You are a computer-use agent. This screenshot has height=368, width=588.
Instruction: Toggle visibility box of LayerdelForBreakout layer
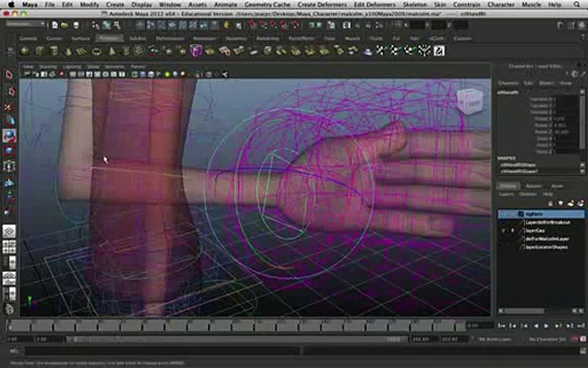(x=503, y=222)
